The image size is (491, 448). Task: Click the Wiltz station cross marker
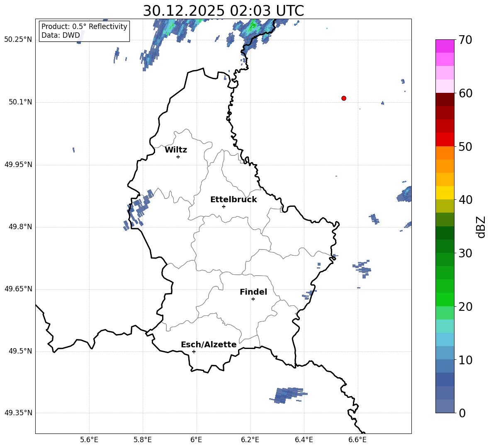pos(178,157)
